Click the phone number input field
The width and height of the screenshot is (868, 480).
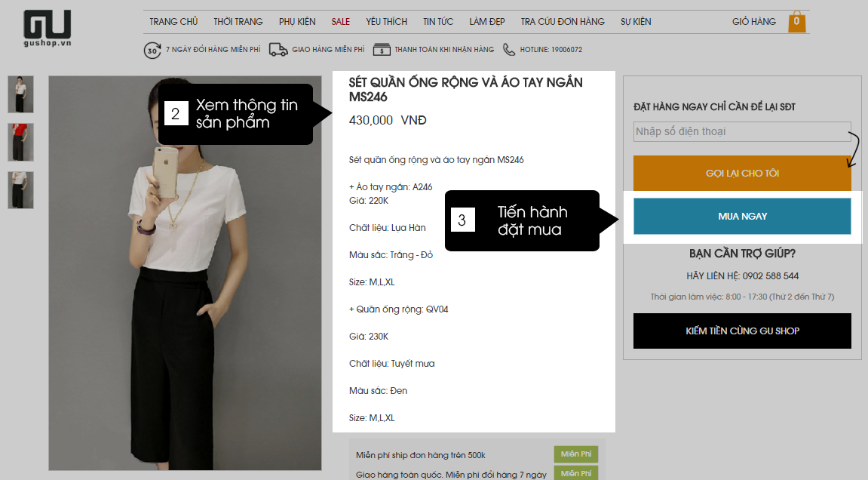tap(742, 131)
